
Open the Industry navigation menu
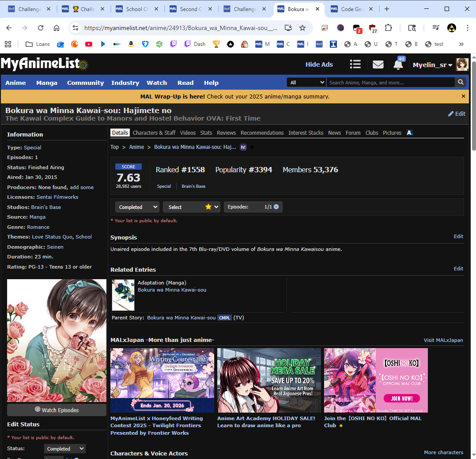[125, 83]
